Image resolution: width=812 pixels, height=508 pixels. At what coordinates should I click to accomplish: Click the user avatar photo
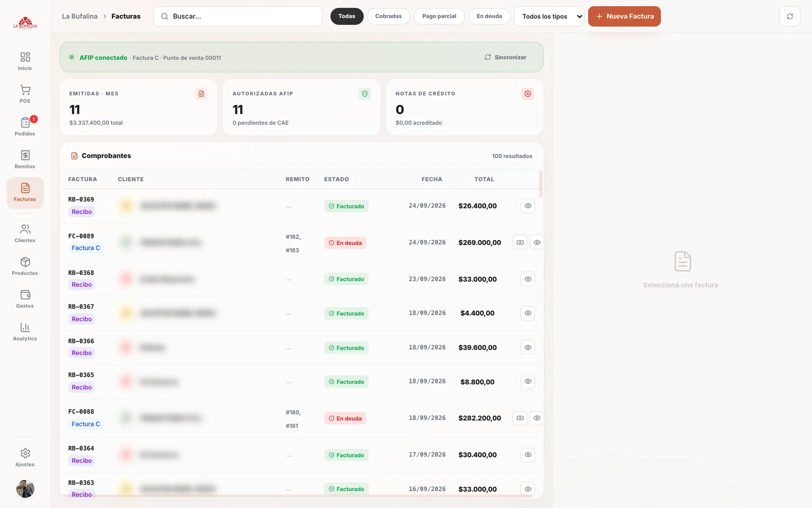[25, 489]
